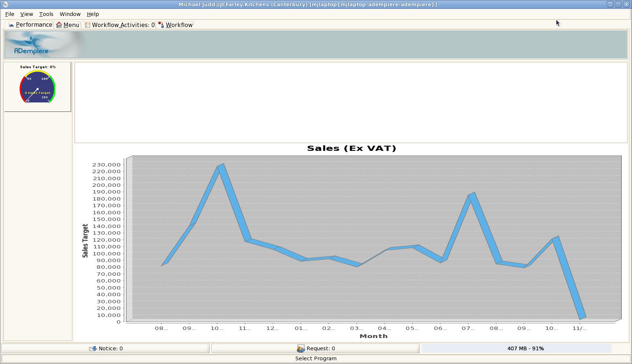
Task: Click the Performance tab chart icon
Action: click(x=11, y=25)
